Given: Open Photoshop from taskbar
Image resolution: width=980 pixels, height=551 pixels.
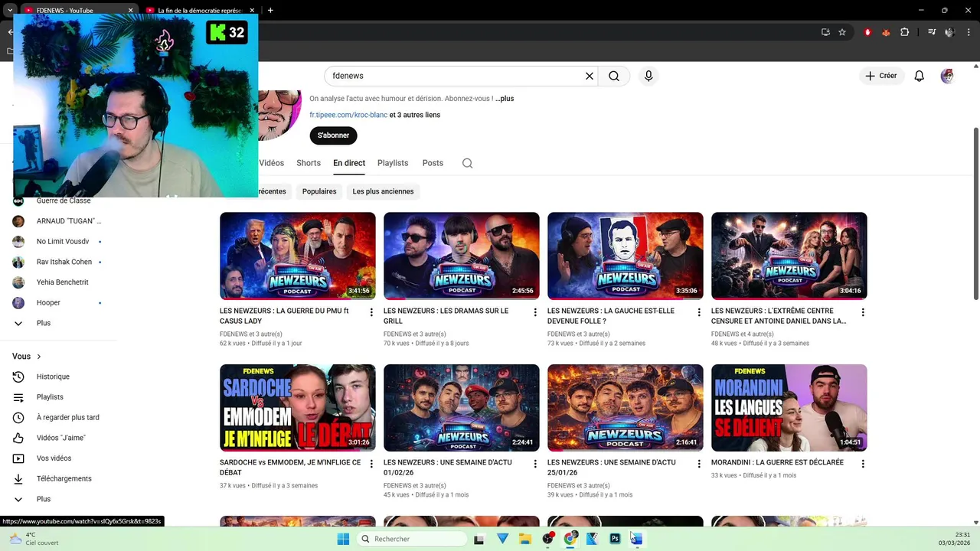Looking at the screenshot, I should click(x=614, y=539).
